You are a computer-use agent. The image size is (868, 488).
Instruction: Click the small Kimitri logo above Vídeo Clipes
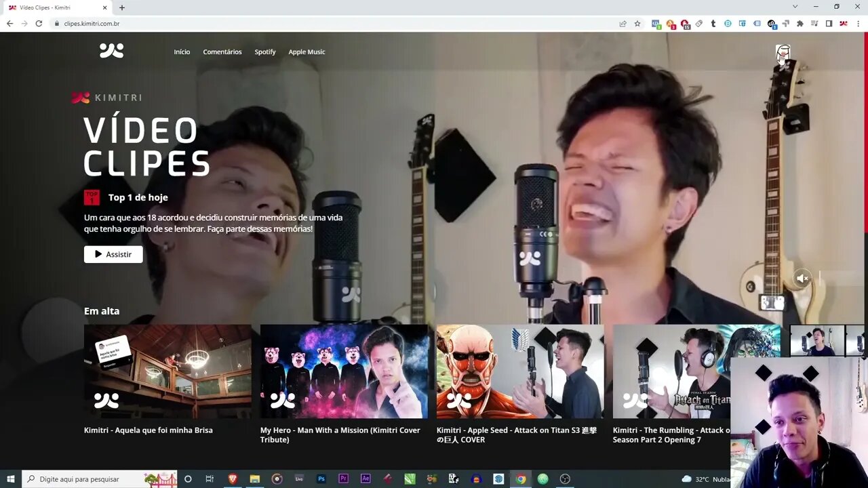click(81, 98)
